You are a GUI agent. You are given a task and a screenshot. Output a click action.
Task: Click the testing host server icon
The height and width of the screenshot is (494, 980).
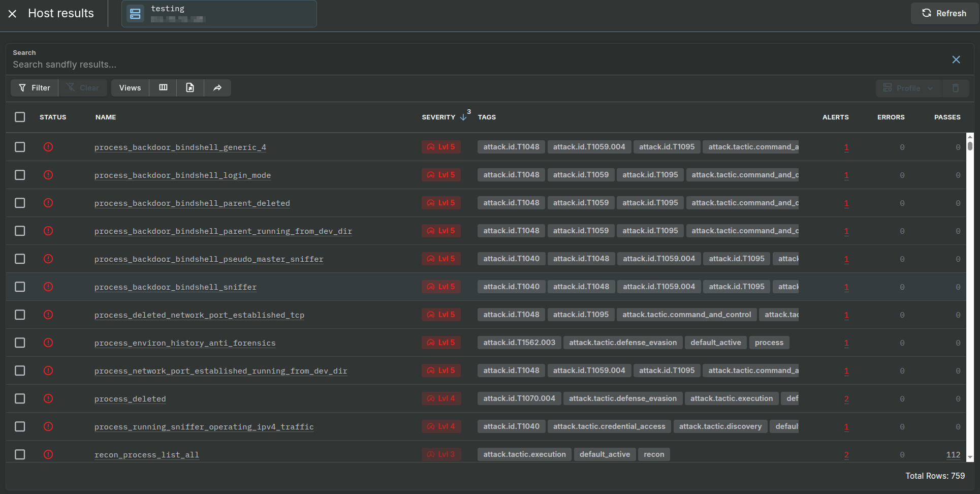point(135,14)
